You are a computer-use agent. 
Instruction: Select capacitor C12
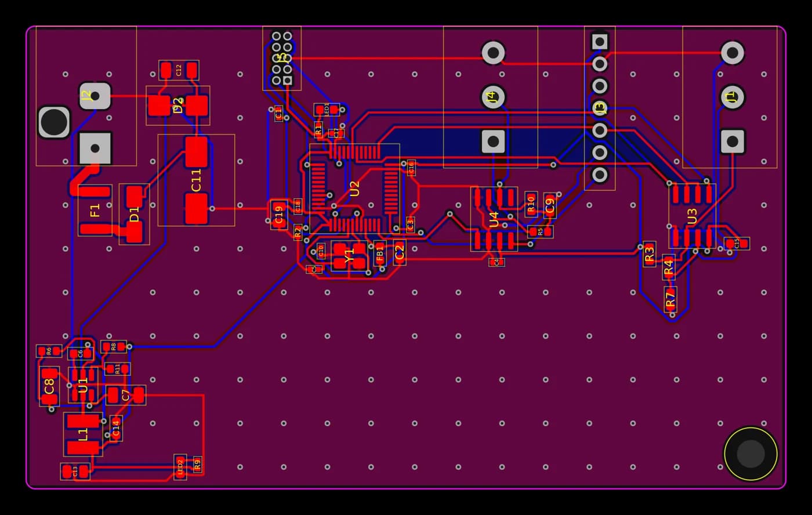pyautogui.click(x=179, y=70)
